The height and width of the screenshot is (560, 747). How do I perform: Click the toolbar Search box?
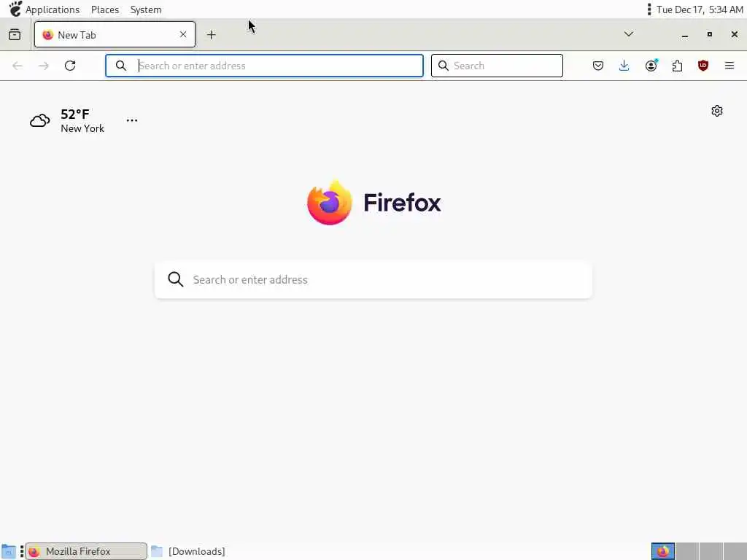(497, 66)
